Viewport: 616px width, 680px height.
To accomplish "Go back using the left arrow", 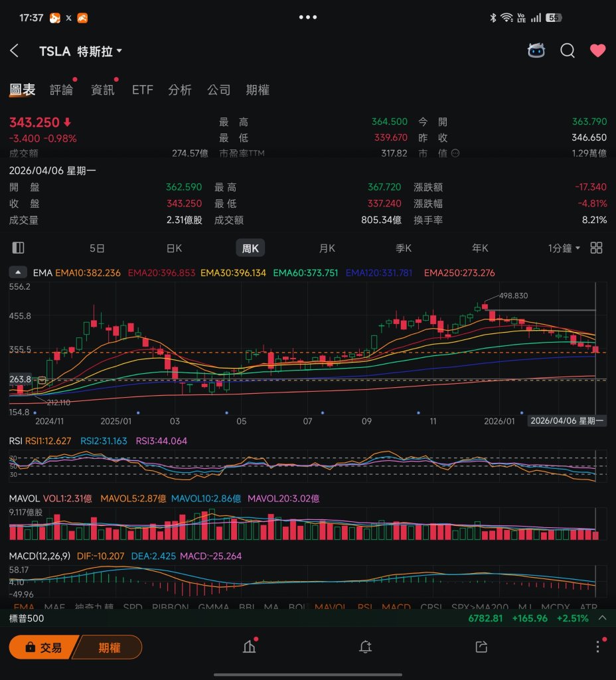I will (15, 50).
